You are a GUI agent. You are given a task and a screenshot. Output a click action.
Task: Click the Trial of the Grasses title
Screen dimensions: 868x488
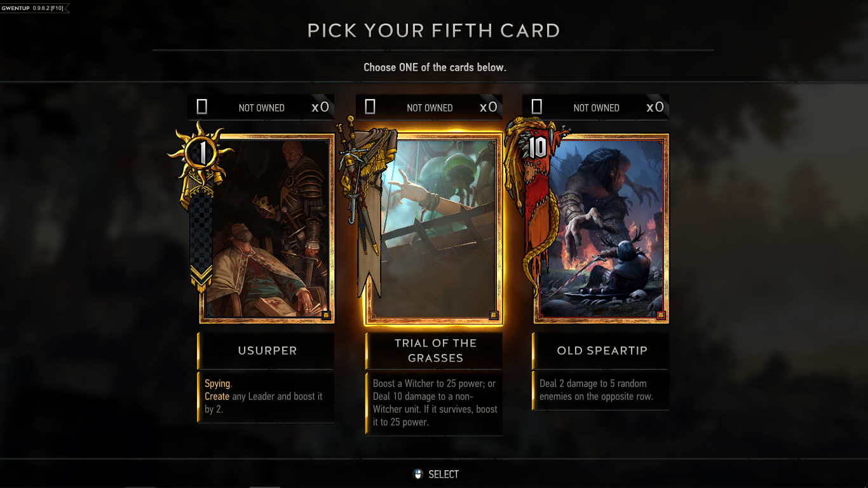(x=435, y=351)
